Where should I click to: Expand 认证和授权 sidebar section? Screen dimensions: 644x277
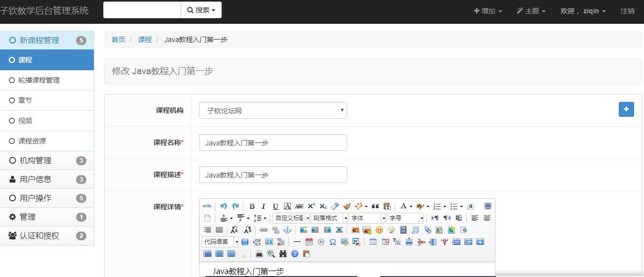click(x=47, y=236)
